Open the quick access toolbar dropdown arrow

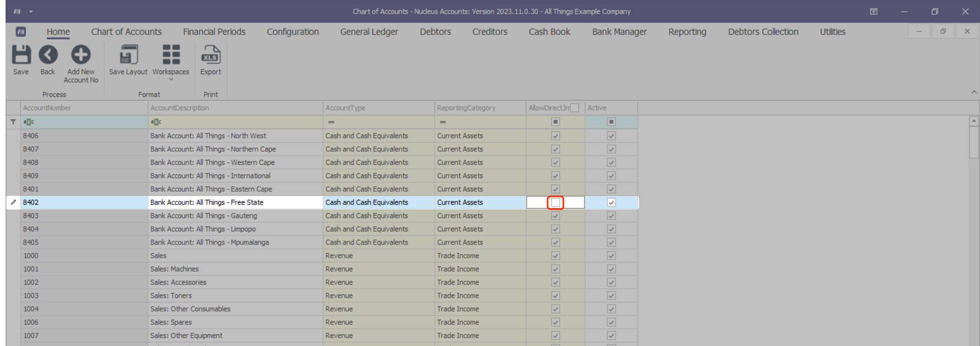(x=31, y=11)
